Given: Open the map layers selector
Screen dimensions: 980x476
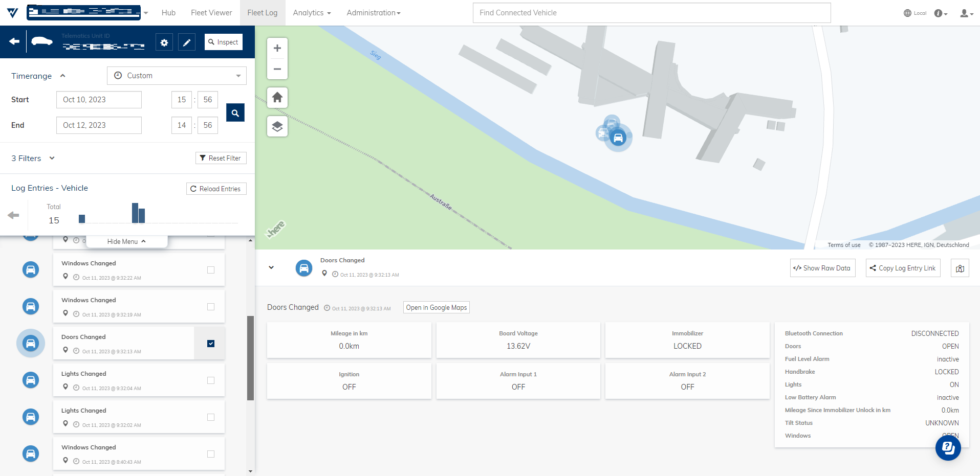Looking at the screenshot, I should (277, 126).
